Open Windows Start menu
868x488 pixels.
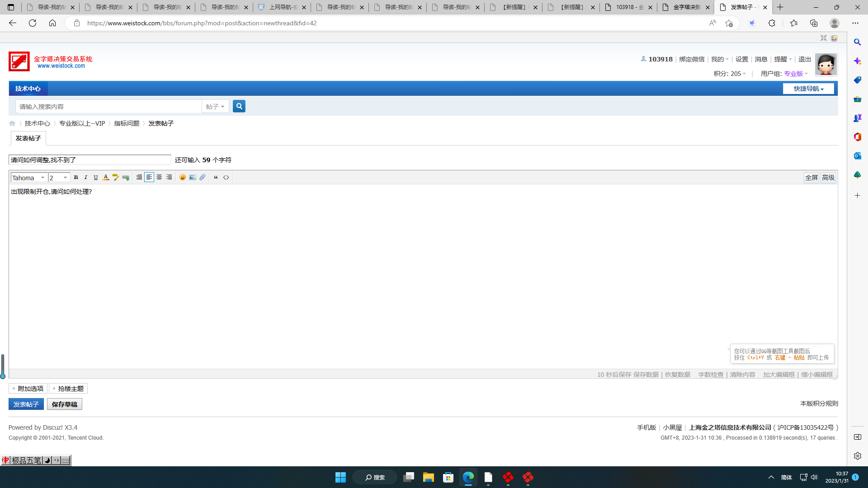pyautogui.click(x=340, y=477)
